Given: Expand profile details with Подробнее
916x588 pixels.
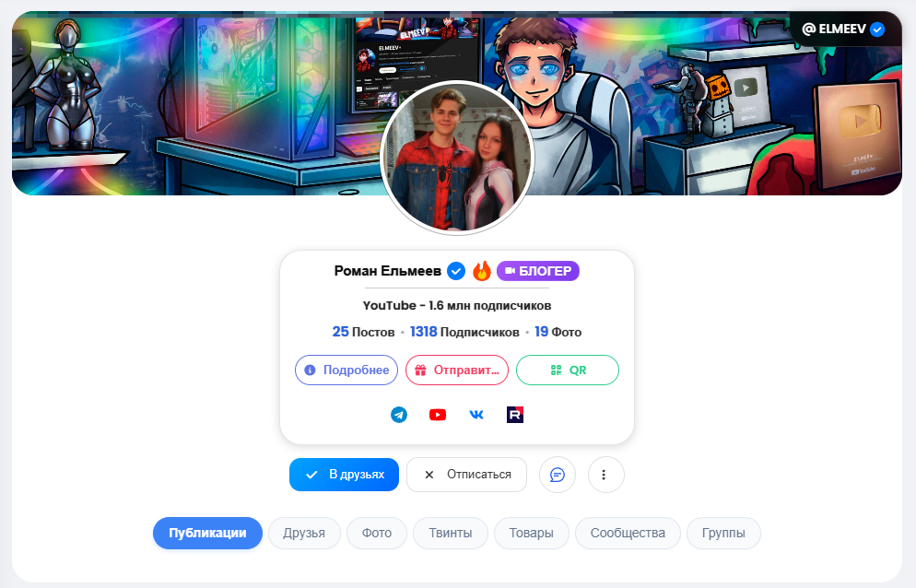Looking at the screenshot, I should (x=346, y=370).
